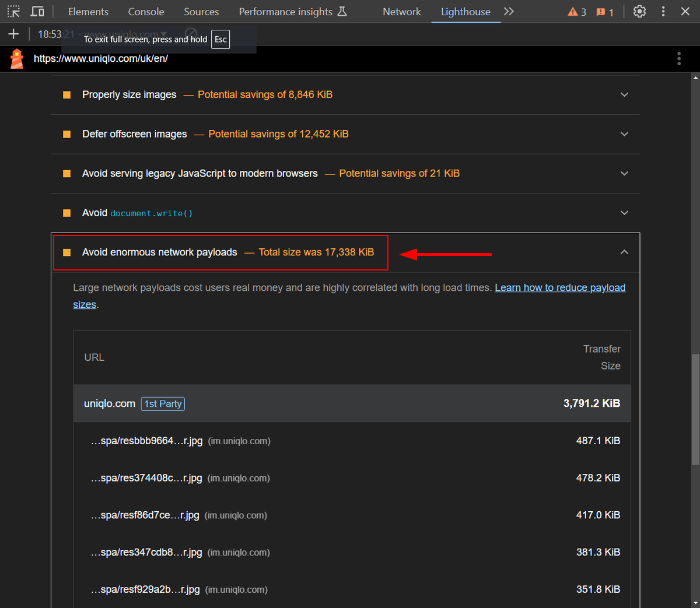Viewport: 700px width, 608px height.
Task: Click the Properly size images warning square
Action: (x=66, y=94)
